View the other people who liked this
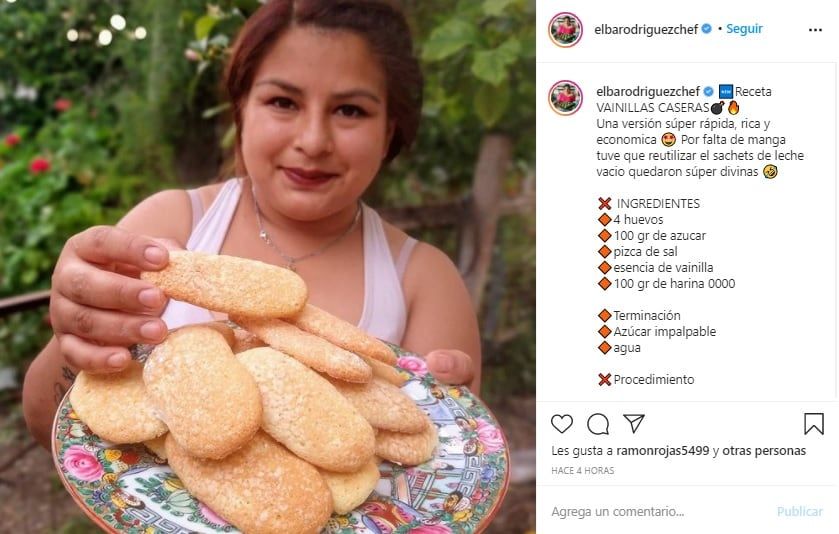The image size is (839, 534). pos(750,451)
